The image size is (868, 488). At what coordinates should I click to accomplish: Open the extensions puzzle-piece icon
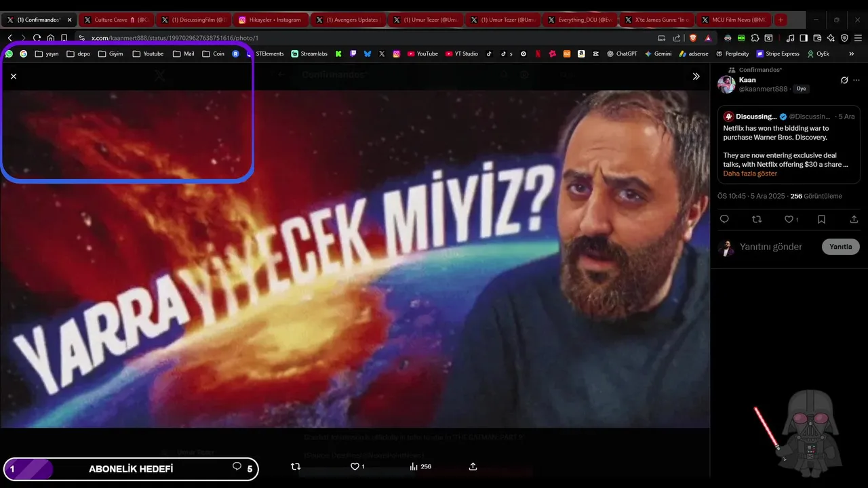755,38
